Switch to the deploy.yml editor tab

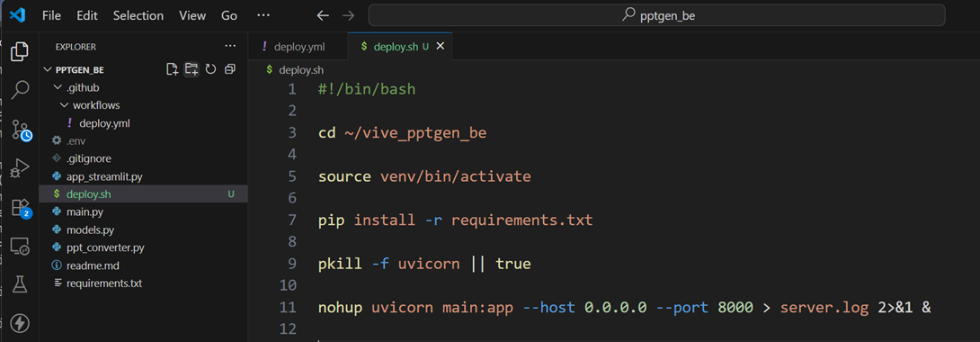(x=298, y=47)
